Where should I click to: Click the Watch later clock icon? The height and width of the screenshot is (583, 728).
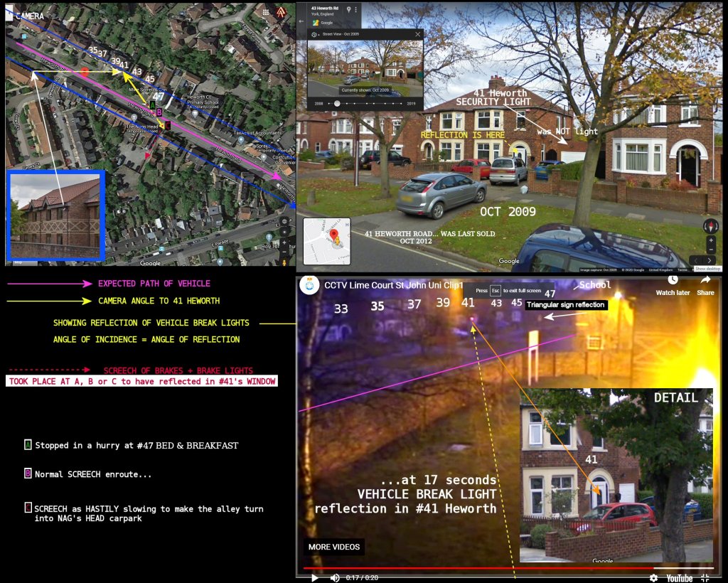click(672, 281)
